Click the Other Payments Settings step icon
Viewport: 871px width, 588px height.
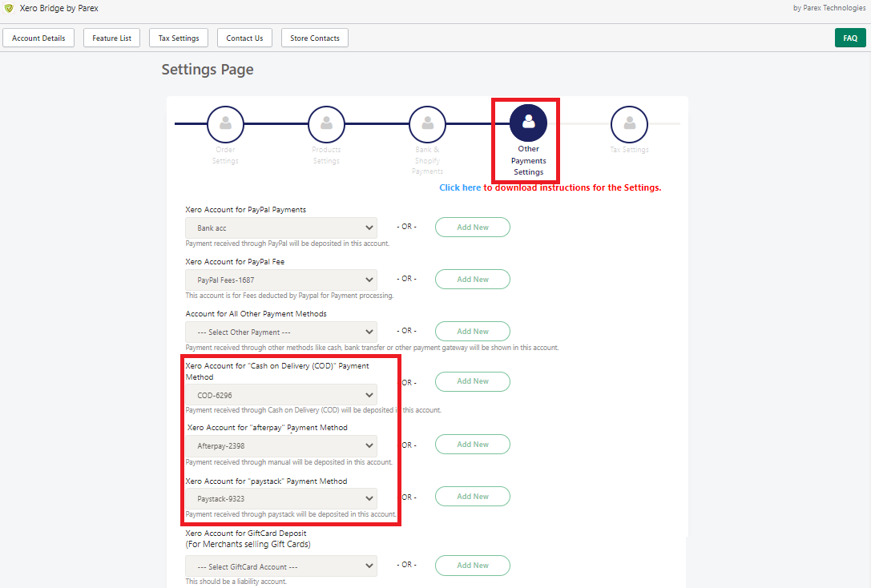[528, 123]
